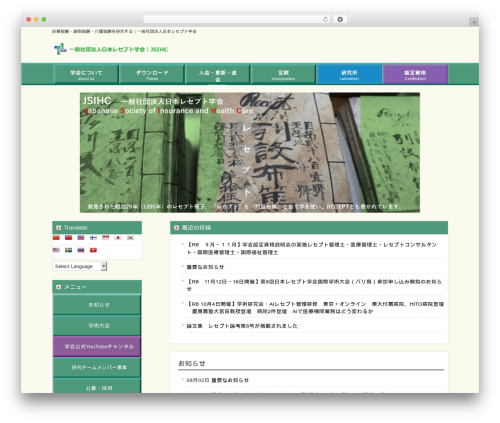Open the 定款 Incorporation menu item

[x=283, y=74]
